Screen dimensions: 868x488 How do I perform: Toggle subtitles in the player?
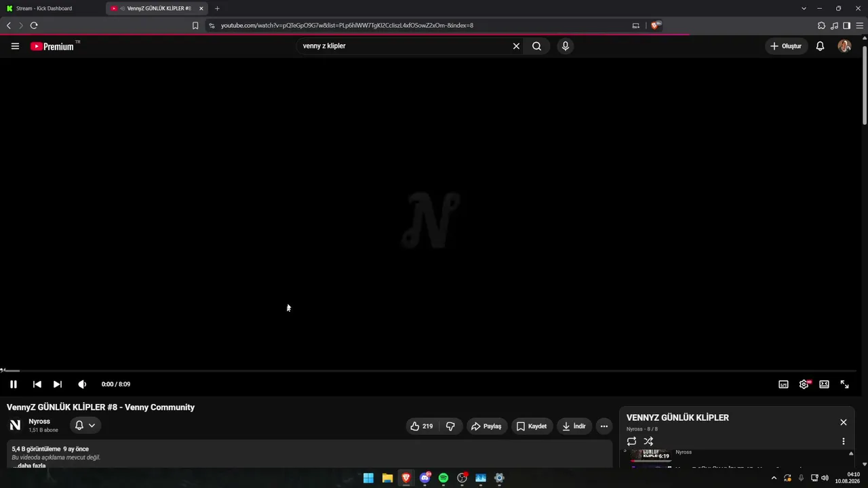click(783, 384)
